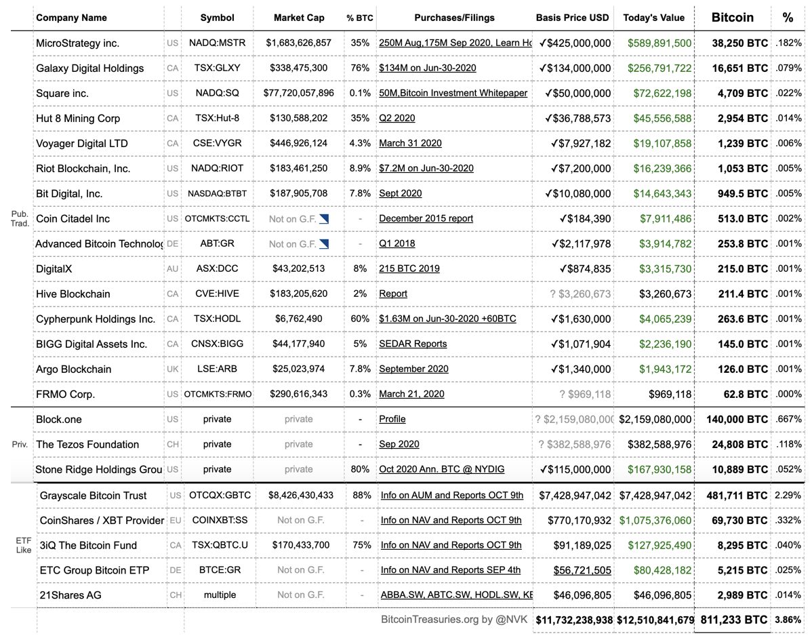The height and width of the screenshot is (644, 812).
Task: Click question mark beside Hive Blockchain basis price
Action: [554, 294]
